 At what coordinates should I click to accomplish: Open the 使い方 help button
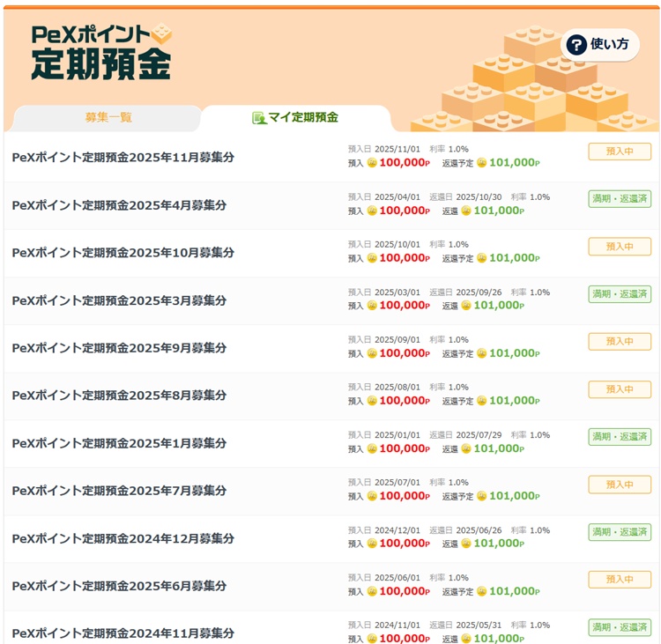point(600,45)
